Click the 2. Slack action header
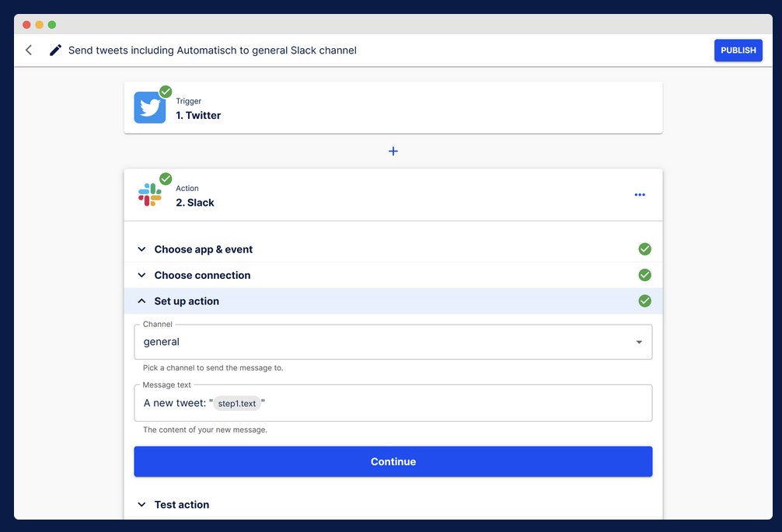782x532 pixels. (393, 195)
